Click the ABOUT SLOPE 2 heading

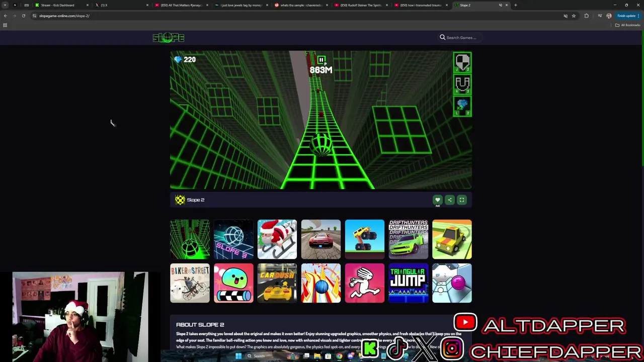pyautogui.click(x=200, y=325)
